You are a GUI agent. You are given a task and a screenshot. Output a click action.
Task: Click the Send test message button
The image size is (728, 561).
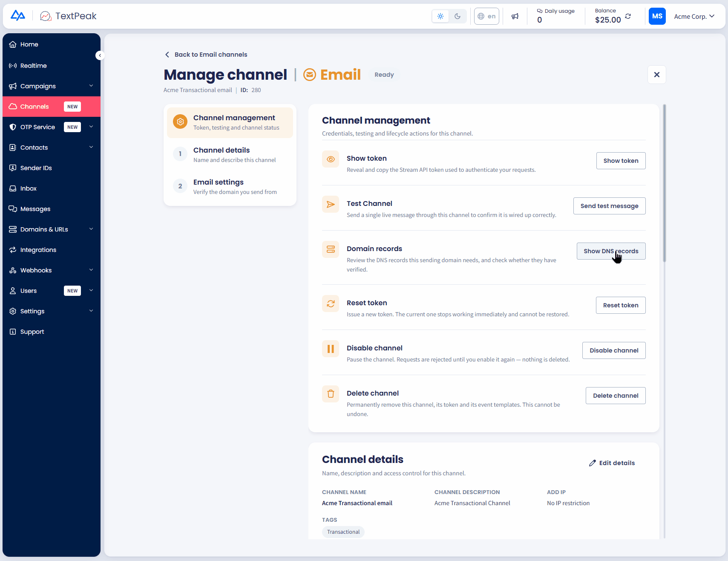[x=609, y=206]
